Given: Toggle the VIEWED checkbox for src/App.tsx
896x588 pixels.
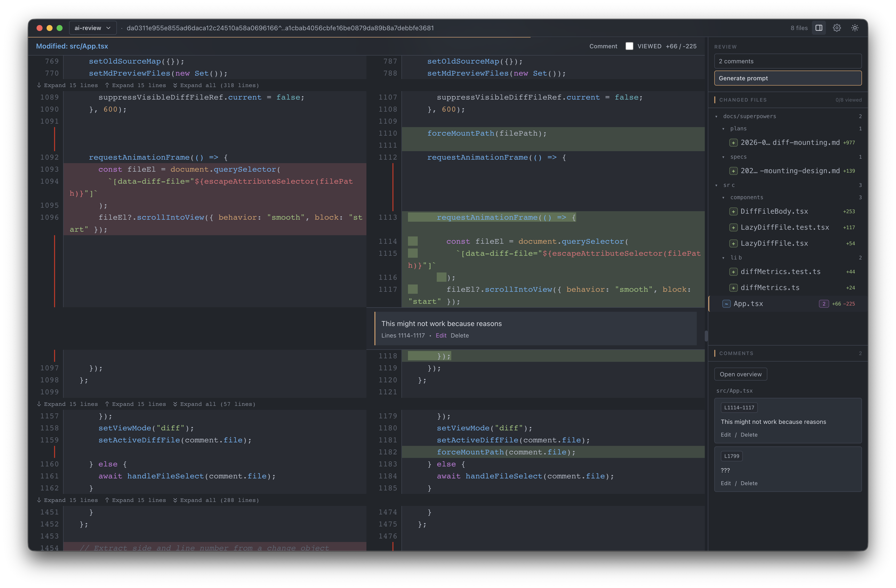Looking at the screenshot, I should (629, 46).
